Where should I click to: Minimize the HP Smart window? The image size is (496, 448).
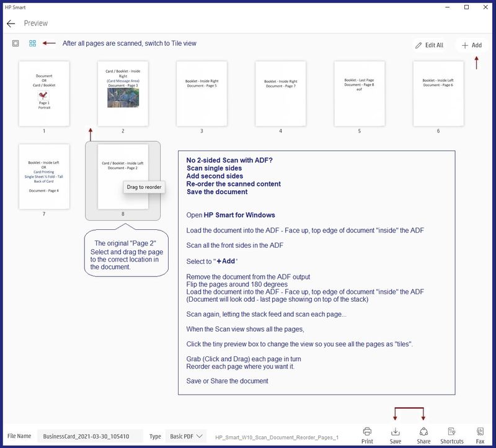click(447, 7)
